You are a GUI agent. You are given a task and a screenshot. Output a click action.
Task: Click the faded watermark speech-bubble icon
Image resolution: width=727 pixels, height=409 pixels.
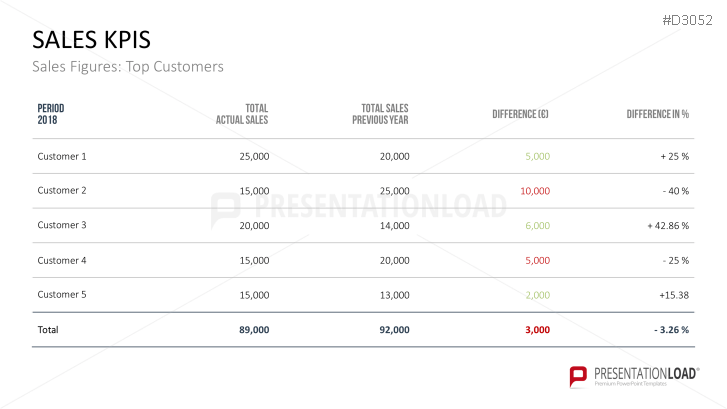[x=227, y=206]
